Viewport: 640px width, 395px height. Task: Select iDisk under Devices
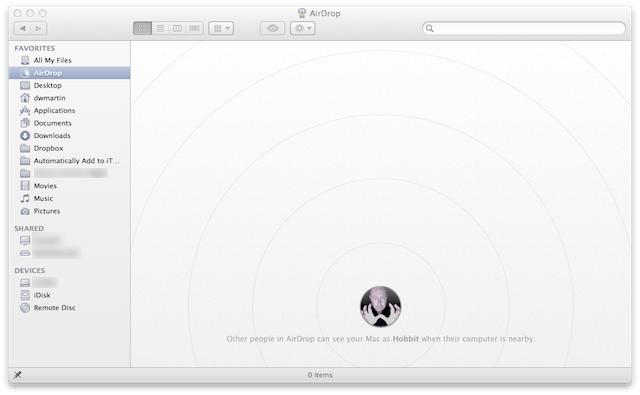(69, 295)
